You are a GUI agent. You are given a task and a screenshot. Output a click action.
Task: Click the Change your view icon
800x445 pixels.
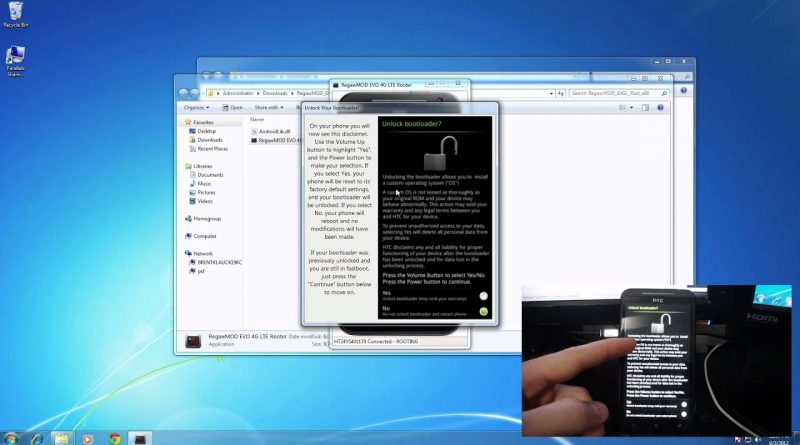click(622, 108)
